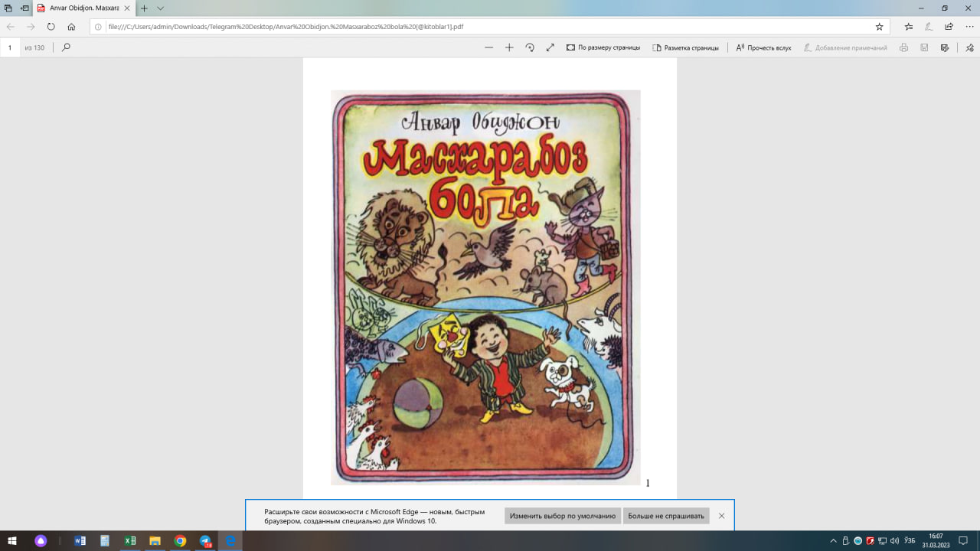The width and height of the screenshot is (980, 551).
Task: Rotate the PDF page
Action: coord(530,47)
